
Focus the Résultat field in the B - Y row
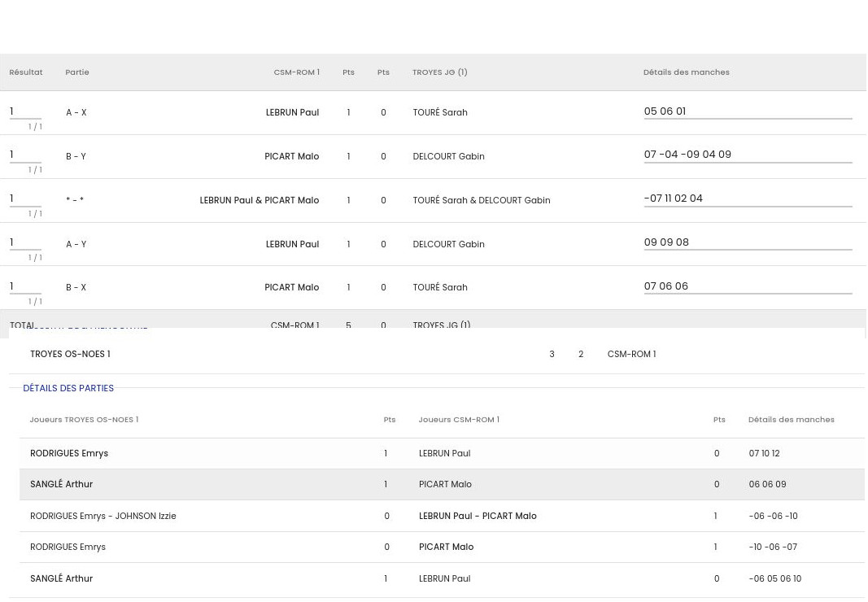pyautogui.click(x=25, y=155)
